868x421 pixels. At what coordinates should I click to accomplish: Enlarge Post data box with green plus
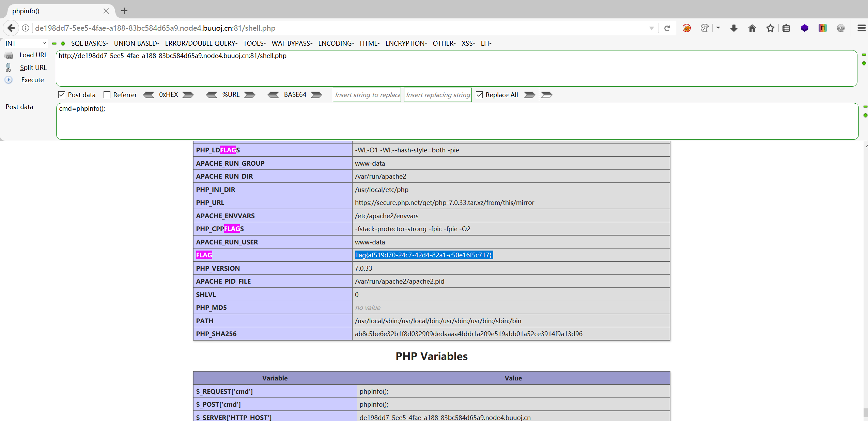(865, 116)
